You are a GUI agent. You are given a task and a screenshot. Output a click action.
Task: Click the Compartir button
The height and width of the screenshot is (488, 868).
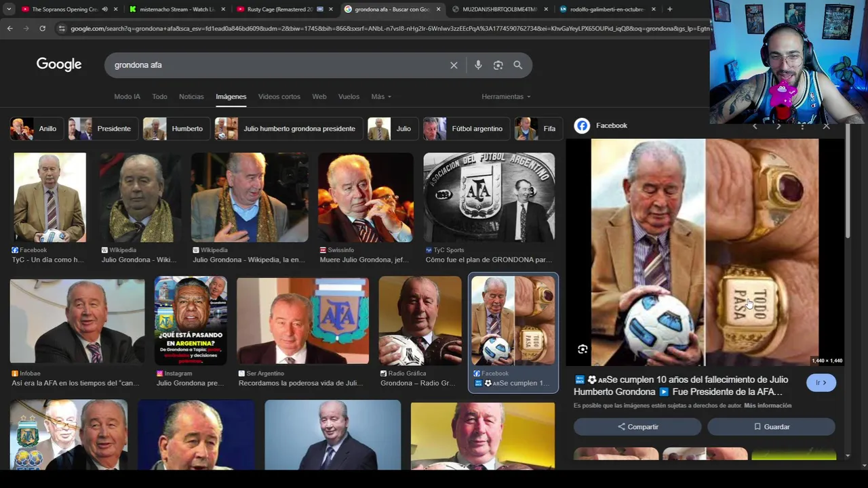click(x=637, y=427)
